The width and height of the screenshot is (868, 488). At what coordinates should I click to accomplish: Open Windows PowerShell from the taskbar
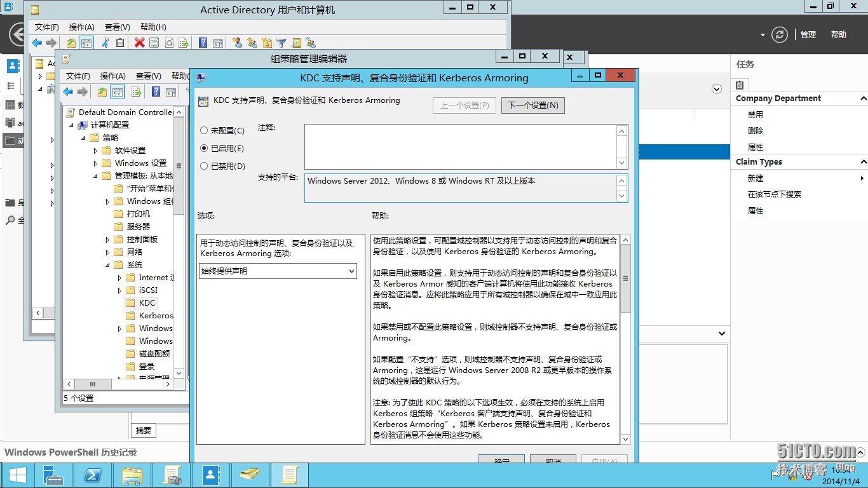pyautogui.click(x=93, y=475)
